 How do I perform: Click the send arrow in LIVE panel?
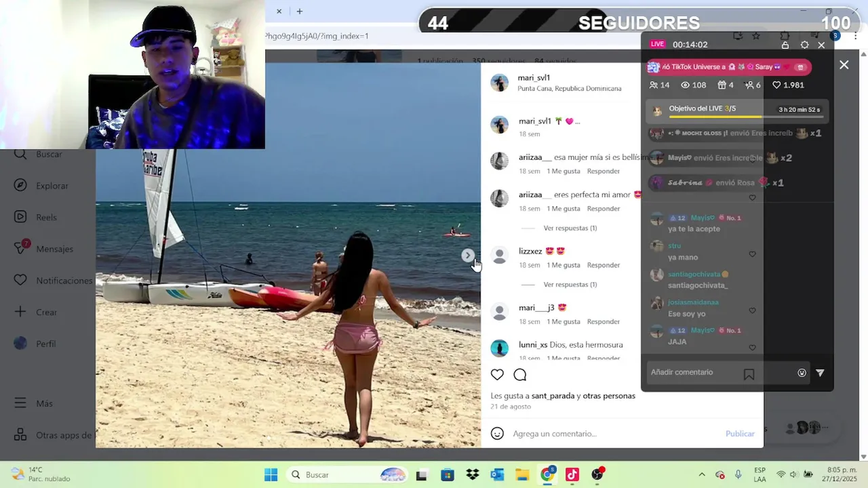point(821,373)
